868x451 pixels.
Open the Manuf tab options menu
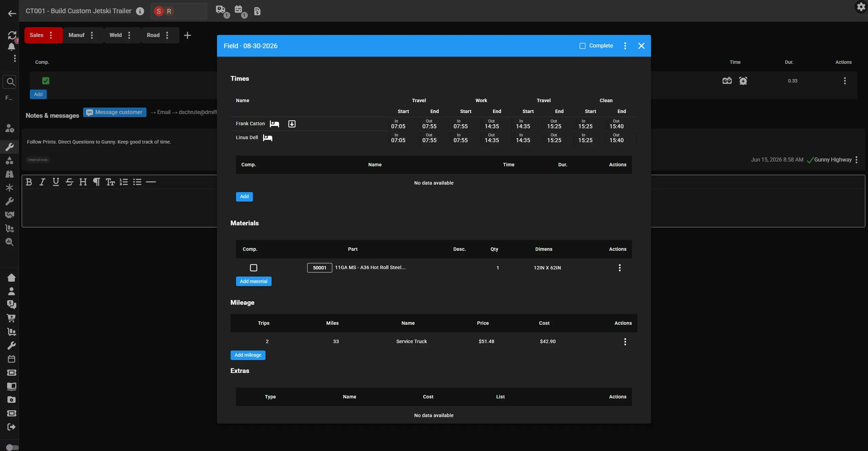(92, 35)
